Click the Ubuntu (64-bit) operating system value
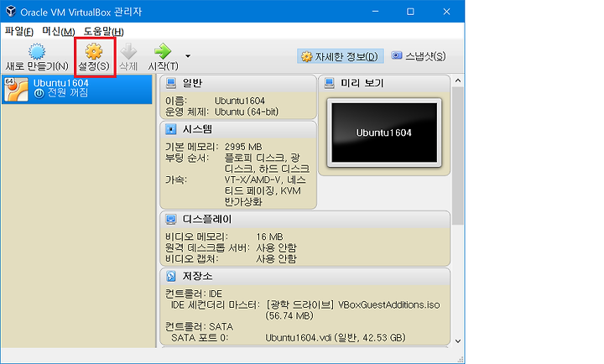The image size is (604, 364). 247,112
